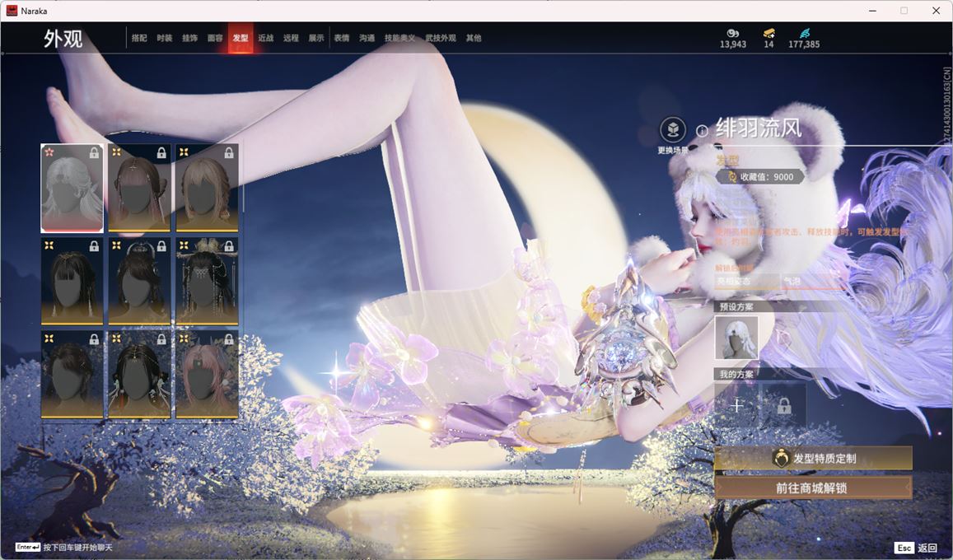Select the 气泡 unlock effect tab
Viewport: 953px width, 560px height.
click(x=813, y=281)
